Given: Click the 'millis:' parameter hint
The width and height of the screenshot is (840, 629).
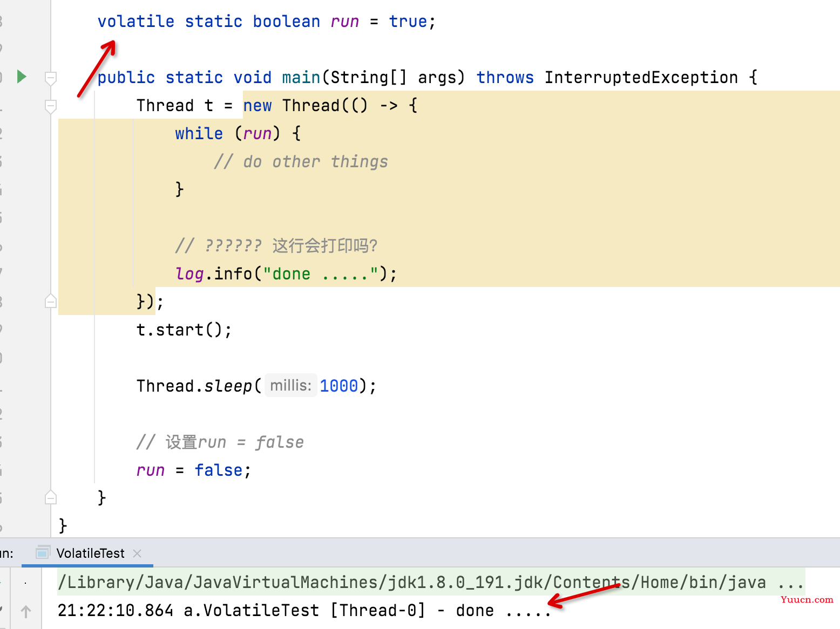Looking at the screenshot, I should 291,386.
